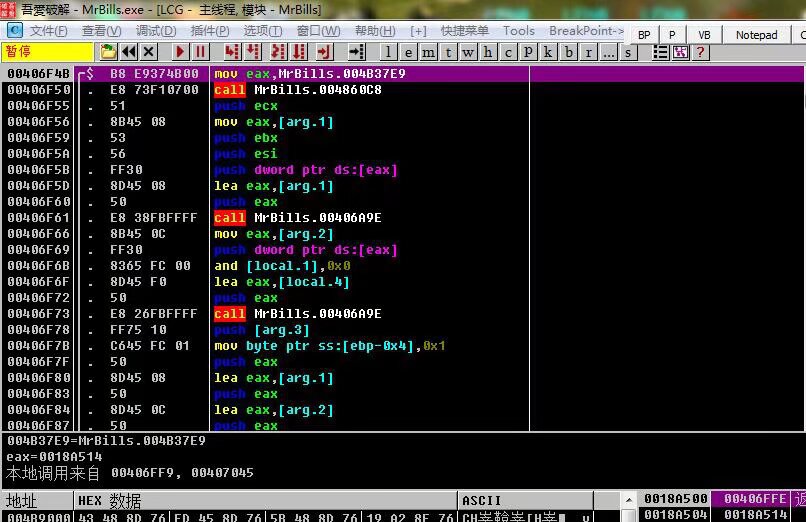The image size is (806, 522).
Task: Open the Threads 't' button
Action: tap(448, 52)
